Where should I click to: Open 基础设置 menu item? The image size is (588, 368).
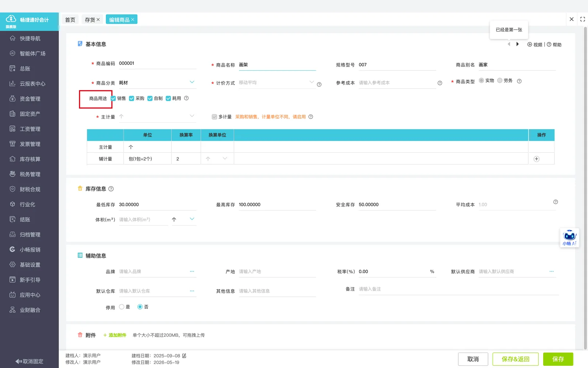pyautogui.click(x=29, y=265)
